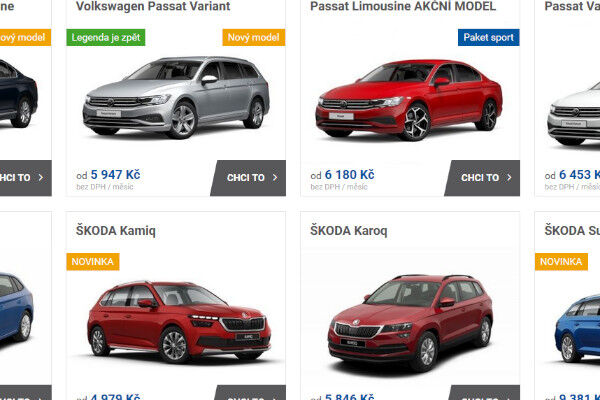Click arrow chevron on Passat Variant CHCI TO
This screenshot has height=400, width=600.
click(x=275, y=178)
